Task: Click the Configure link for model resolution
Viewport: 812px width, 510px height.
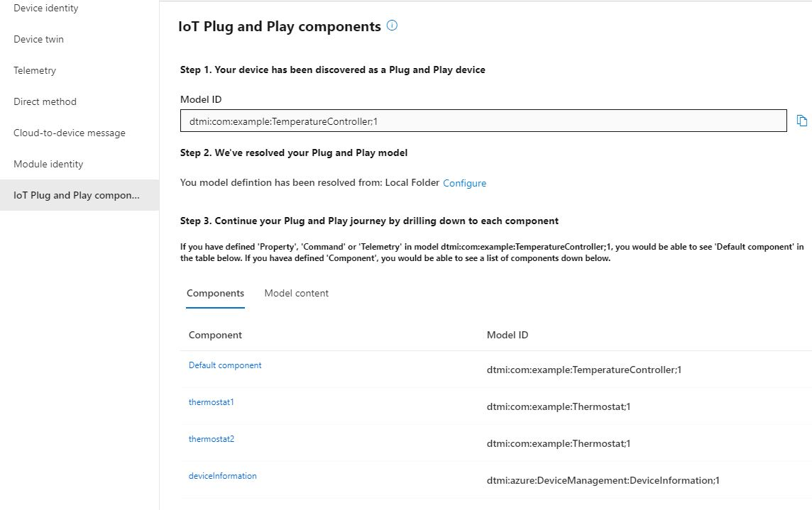Action: click(464, 183)
